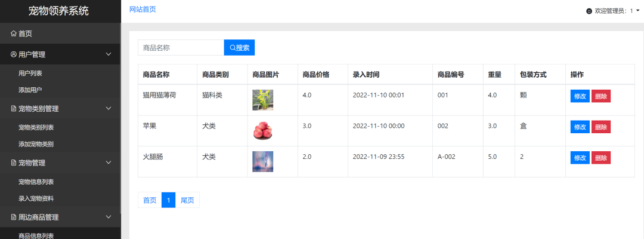Click the 录入时间 column header
Screen dimensions: 644x239
click(x=366, y=75)
